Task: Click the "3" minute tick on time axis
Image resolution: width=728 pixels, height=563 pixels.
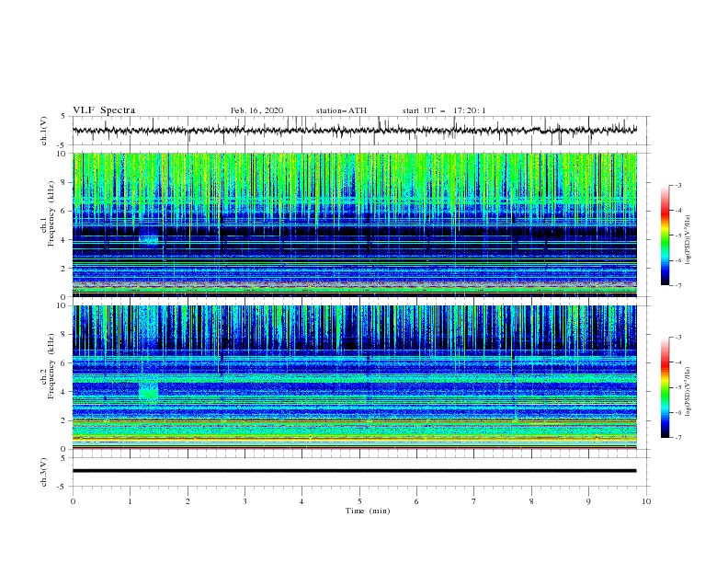Action: tap(245, 501)
